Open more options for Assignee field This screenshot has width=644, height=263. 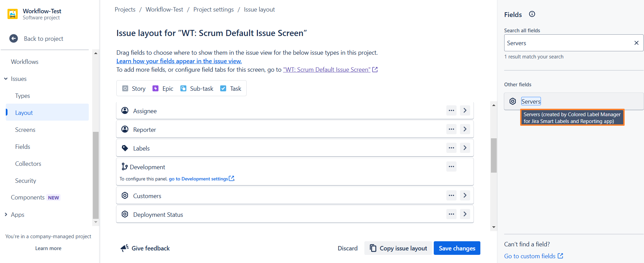click(451, 110)
